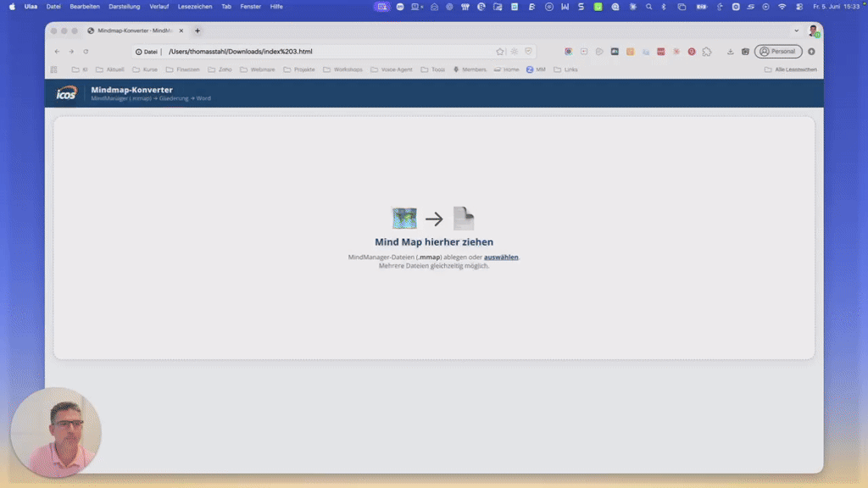Click the green app icon in menu bar
This screenshot has height=488, width=868.
[598, 7]
